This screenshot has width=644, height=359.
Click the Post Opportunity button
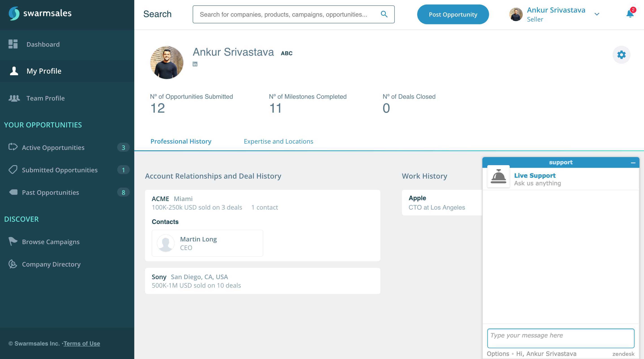[453, 15]
